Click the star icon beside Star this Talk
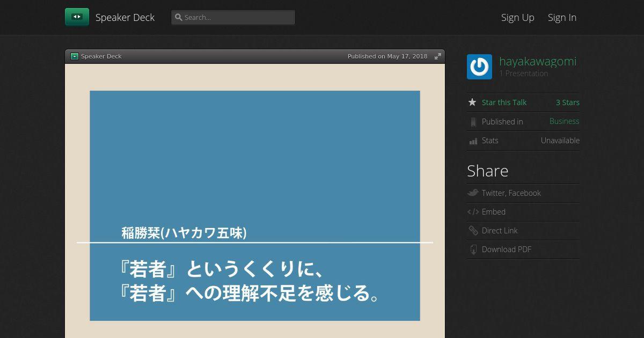644x338 pixels. coord(472,102)
